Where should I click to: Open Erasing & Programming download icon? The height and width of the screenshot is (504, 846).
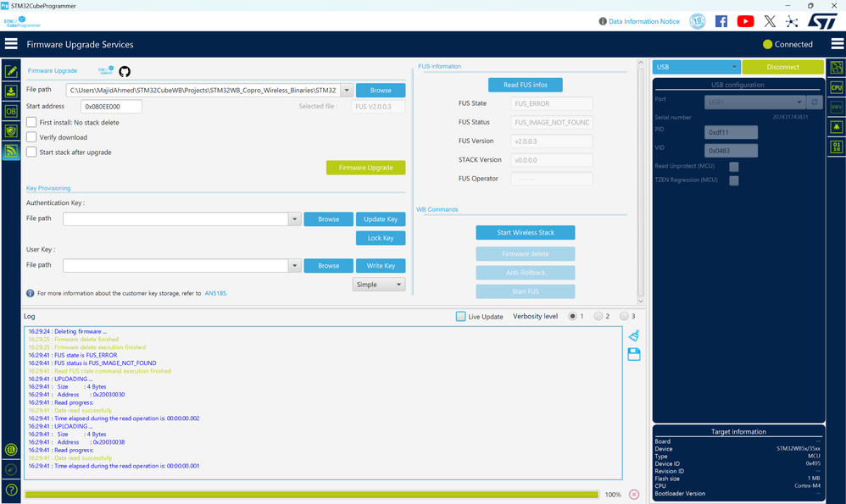coord(11,91)
